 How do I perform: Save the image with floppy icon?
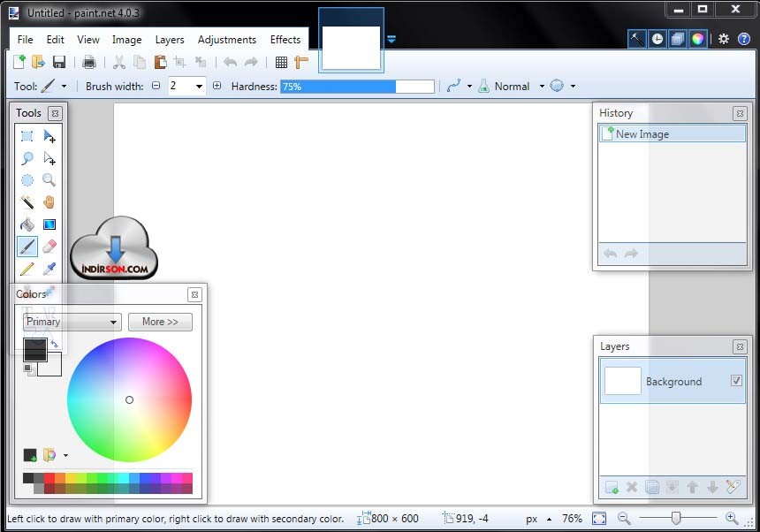[x=58, y=62]
